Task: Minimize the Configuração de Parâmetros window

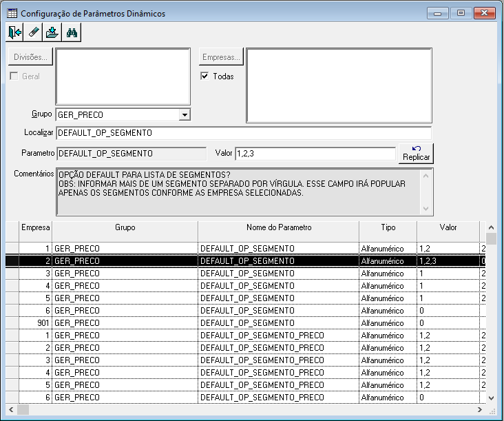Action: [x=438, y=13]
